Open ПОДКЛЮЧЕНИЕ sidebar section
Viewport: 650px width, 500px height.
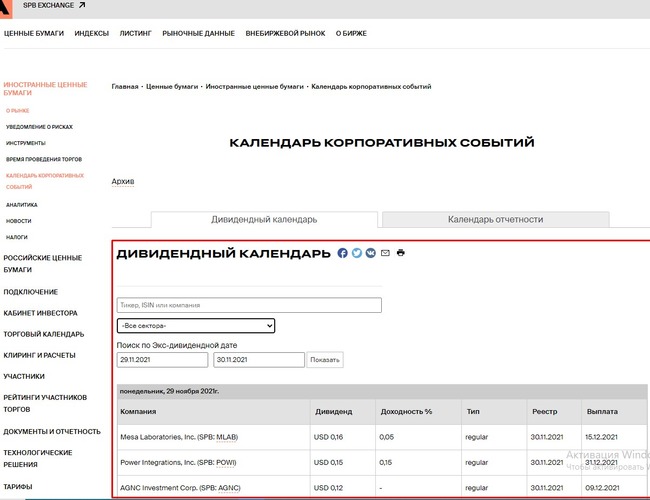click(x=31, y=292)
